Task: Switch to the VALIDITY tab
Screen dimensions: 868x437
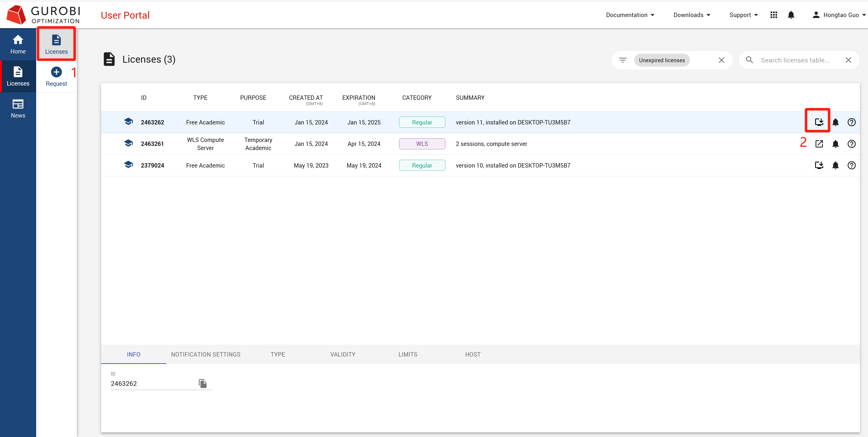Action: [343, 354]
